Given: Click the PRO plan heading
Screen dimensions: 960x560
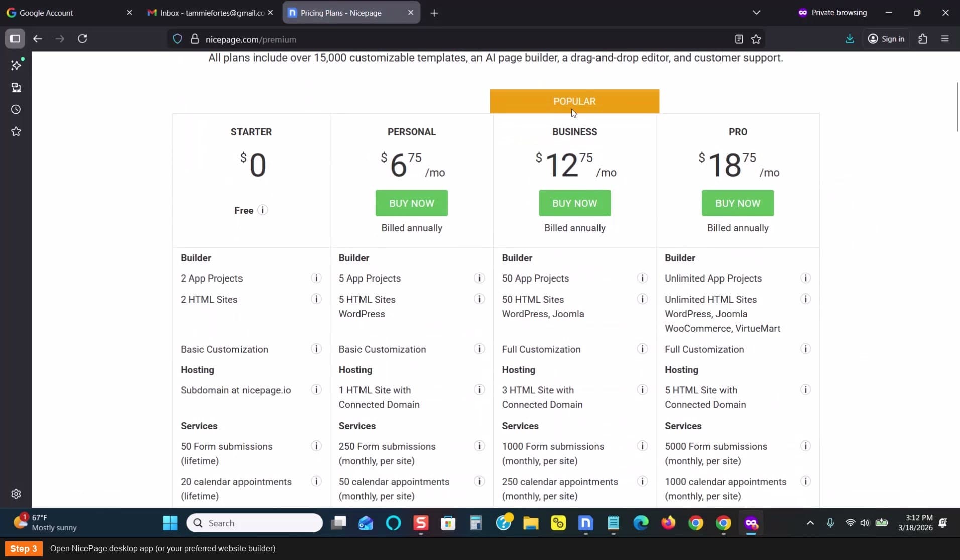Looking at the screenshot, I should 738,132.
